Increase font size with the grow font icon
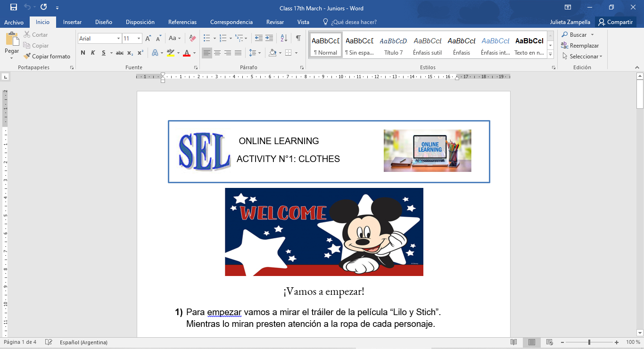 pos(149,39)
